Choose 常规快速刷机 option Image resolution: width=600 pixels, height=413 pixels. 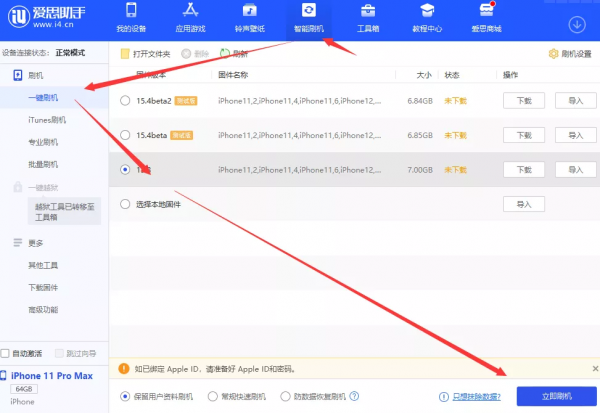pos(213,396)
